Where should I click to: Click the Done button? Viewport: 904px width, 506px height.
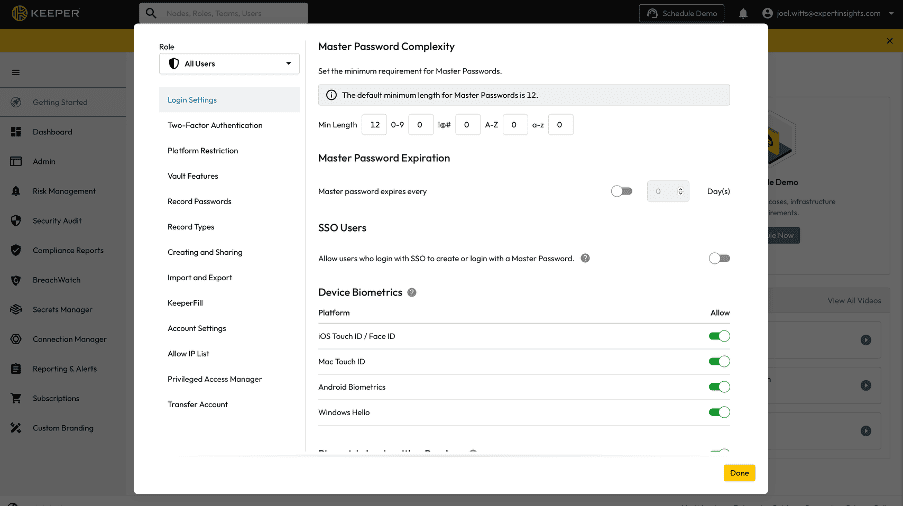point(739,473)
